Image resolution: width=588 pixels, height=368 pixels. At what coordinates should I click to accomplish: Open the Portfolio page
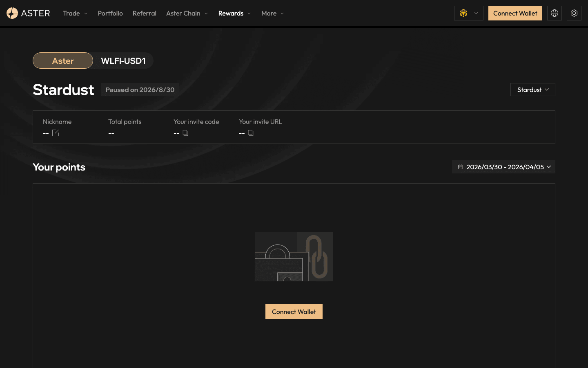pos(110,13)
